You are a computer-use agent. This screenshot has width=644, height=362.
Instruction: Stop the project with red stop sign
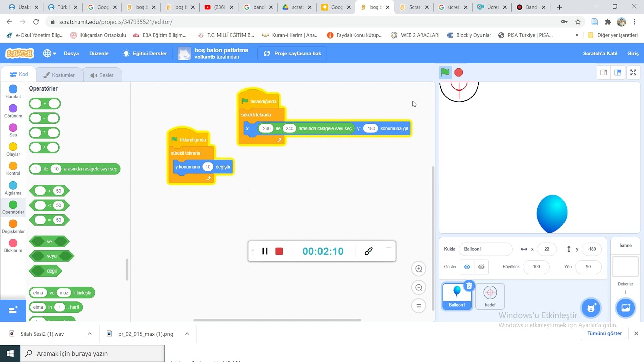click(459, 73)
